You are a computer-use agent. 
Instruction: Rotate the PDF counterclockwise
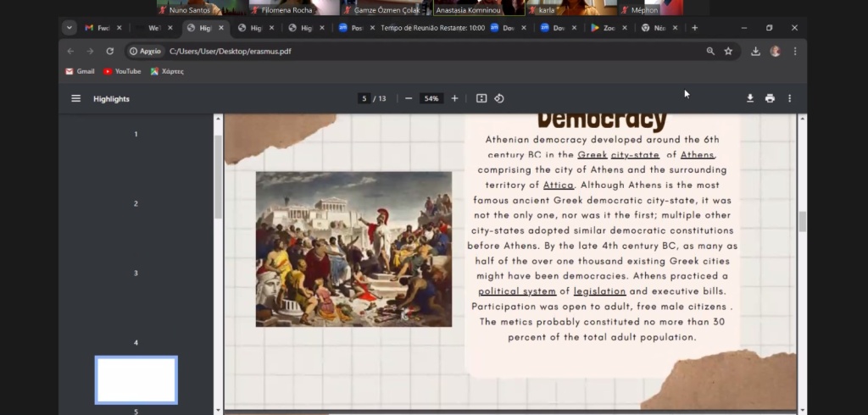coord(499,98)
